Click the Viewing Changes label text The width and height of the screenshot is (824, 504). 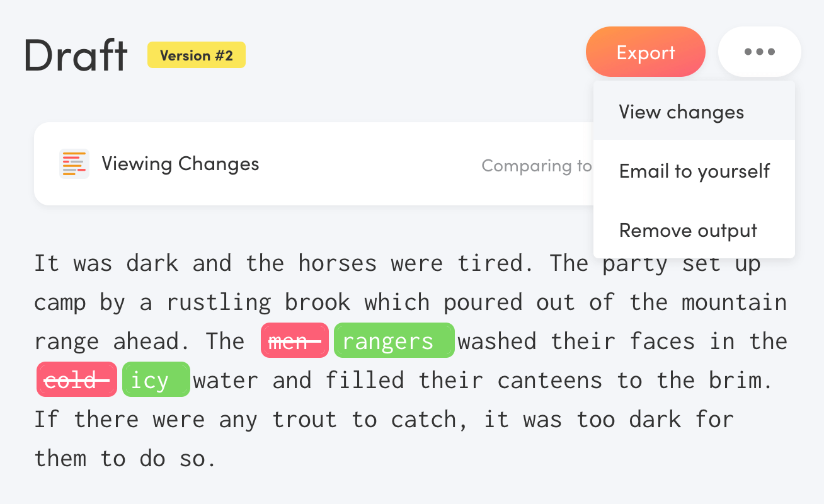point(180,164)
